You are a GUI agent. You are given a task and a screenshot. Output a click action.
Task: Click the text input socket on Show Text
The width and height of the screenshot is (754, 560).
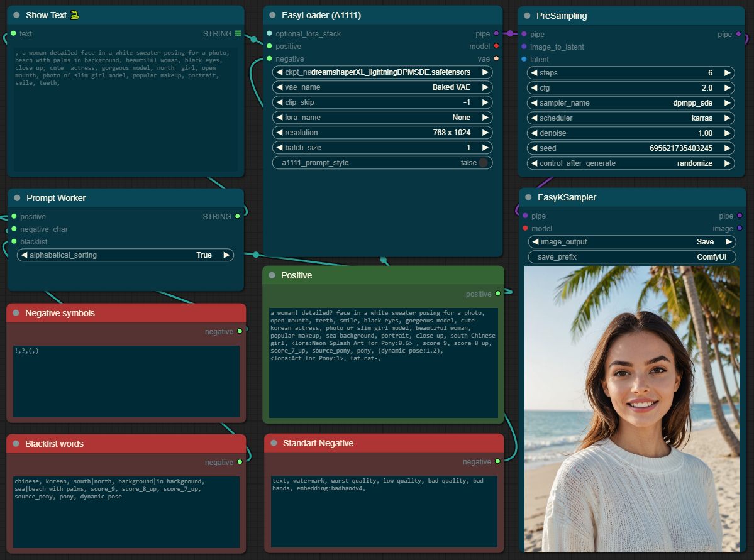[x=13, y=33]
